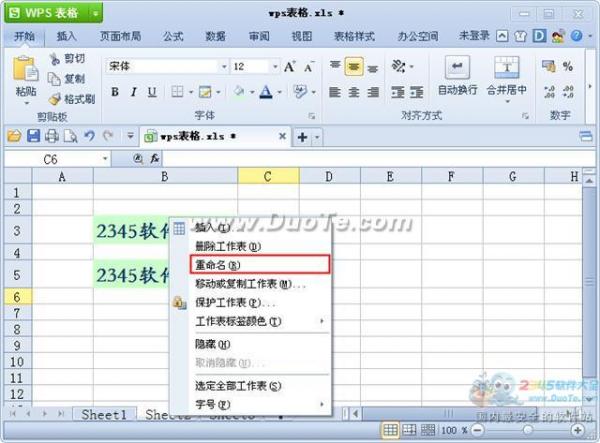Viewport: 600px width, 443px height.
Task: Toggle italic formatting
Action: [x=133, y=92]
